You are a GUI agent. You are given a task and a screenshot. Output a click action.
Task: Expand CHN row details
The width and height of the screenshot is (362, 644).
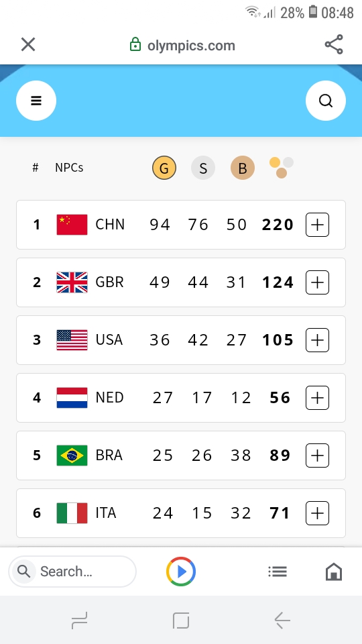[317, 225]
